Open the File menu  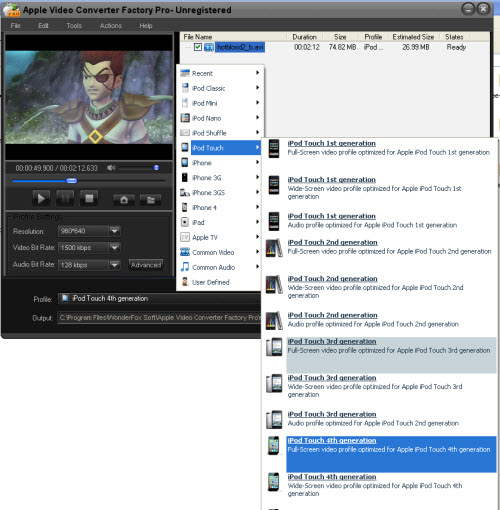click(x=15, y=26)
